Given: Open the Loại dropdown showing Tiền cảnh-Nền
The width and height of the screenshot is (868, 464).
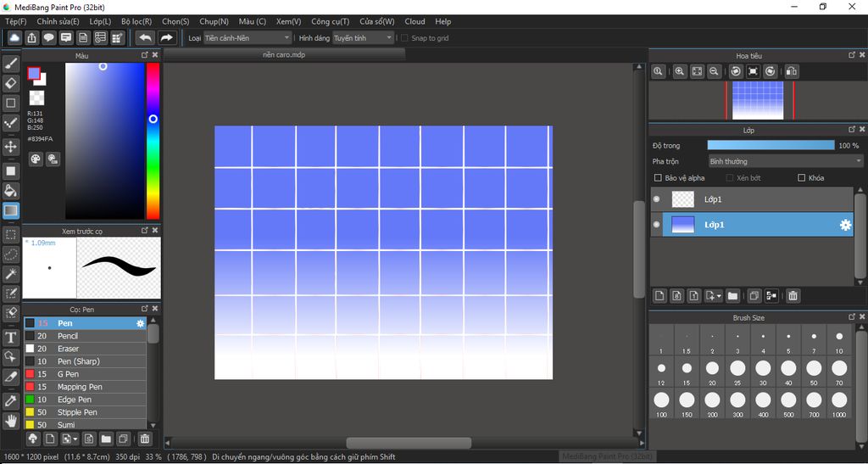Looking at the screenshot, I should point(247,38).
